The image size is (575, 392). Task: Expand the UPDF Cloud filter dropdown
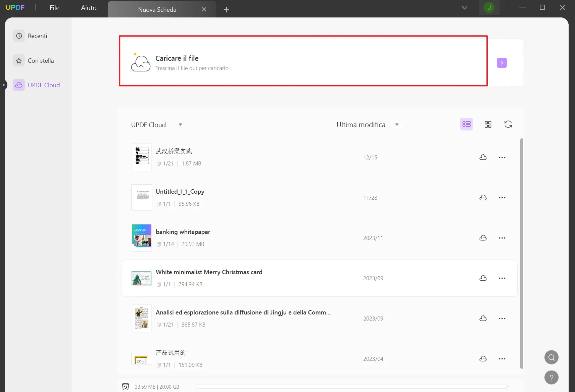coord(180,125)
